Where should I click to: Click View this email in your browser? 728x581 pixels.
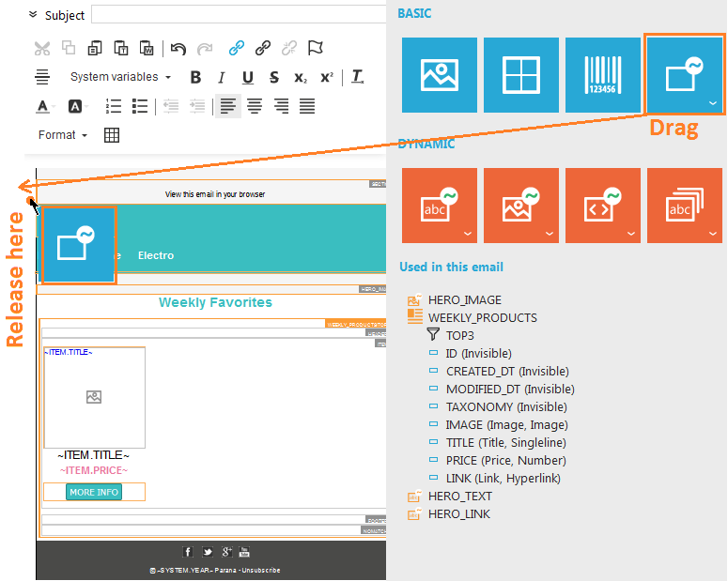(x=215, y=194)
